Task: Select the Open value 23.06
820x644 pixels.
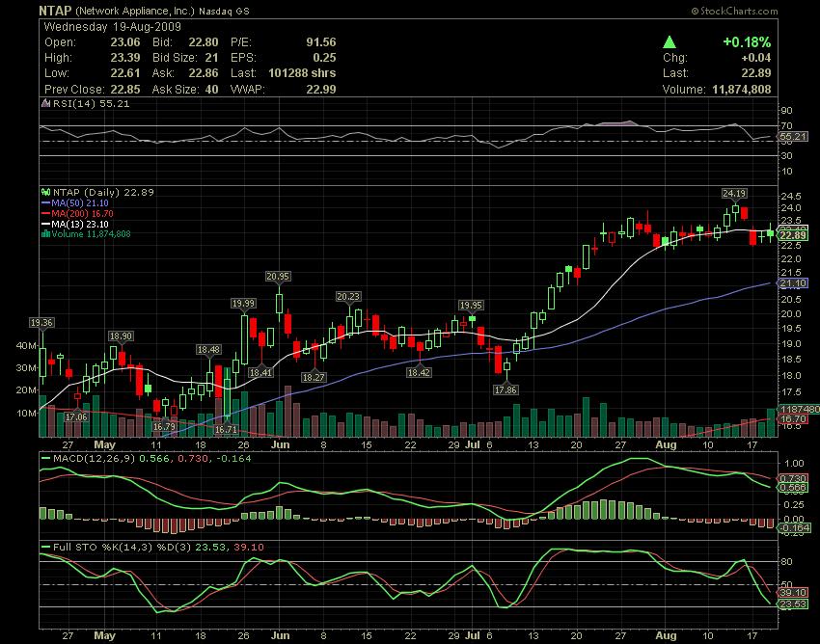Action: pos(125,42)
